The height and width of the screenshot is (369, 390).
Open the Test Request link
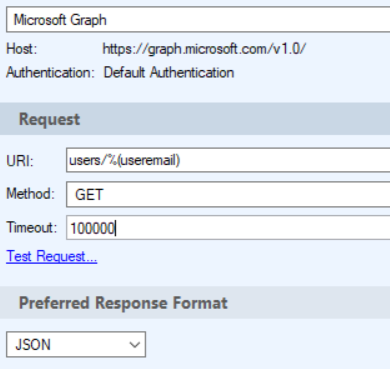click(52, 256)
